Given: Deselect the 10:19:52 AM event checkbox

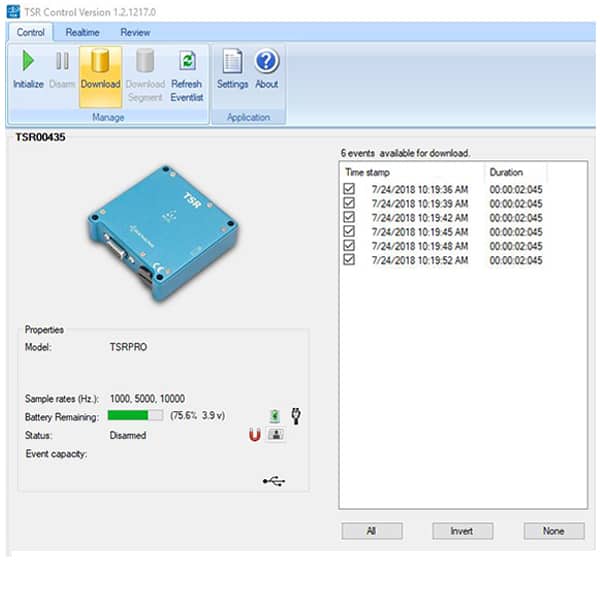Looking at the screenshot, I should coord(349,260).
